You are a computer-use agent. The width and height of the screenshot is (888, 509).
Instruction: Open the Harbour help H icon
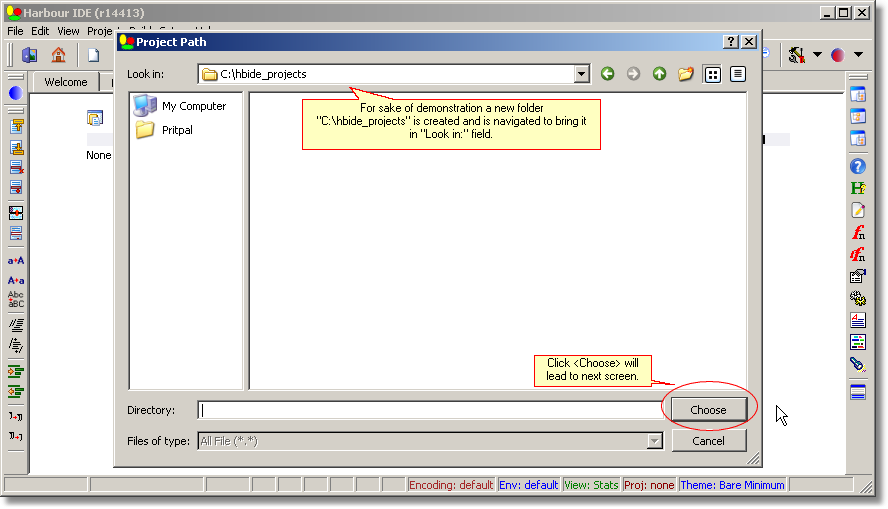(x=857, y=188)
